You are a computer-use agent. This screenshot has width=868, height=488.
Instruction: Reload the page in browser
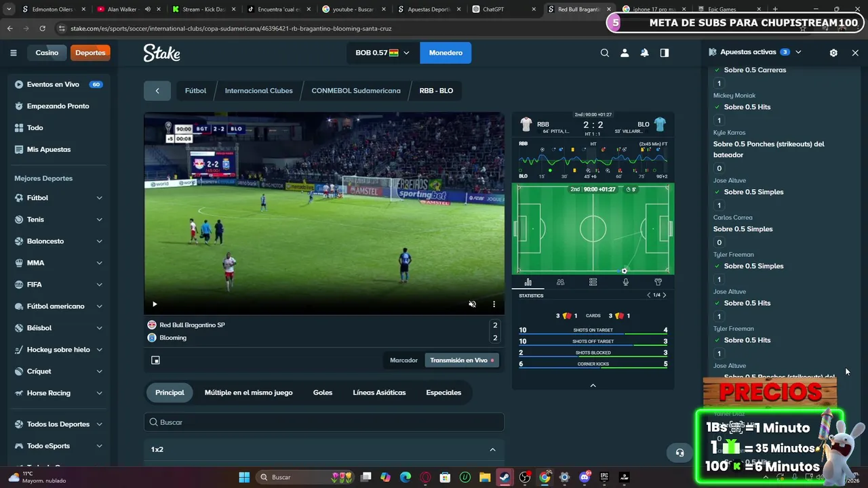point(43,28)
